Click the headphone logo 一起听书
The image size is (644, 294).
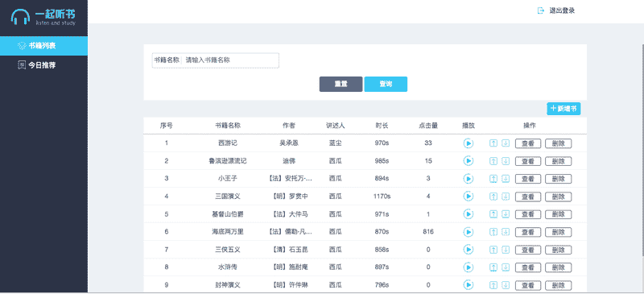coord(43,17)
